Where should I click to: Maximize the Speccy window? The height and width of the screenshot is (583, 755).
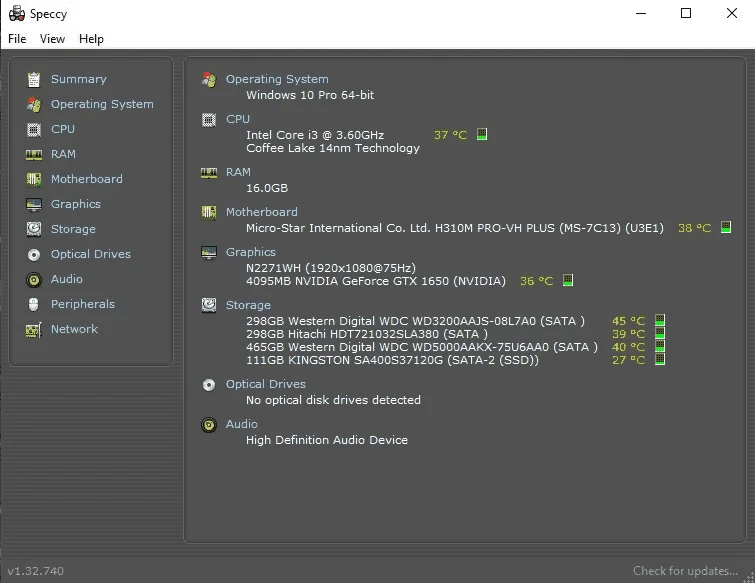[686, 13]
